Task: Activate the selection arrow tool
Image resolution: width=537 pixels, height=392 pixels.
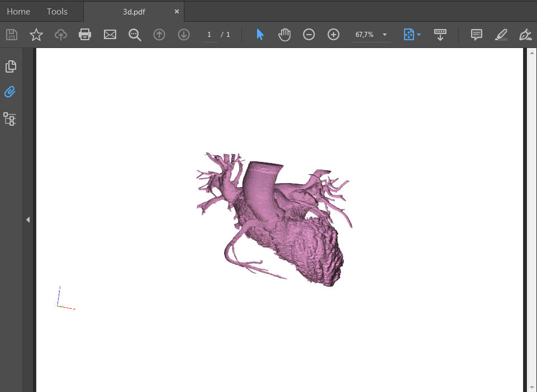Action: [x=259, y=35]
